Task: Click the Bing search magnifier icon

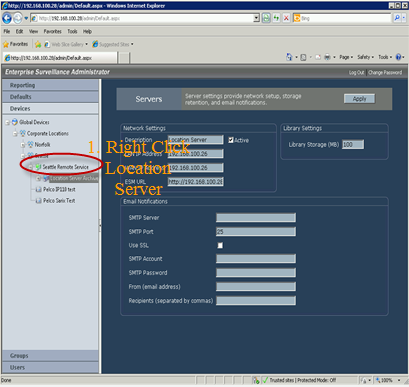Action: (x=397, y=18)
